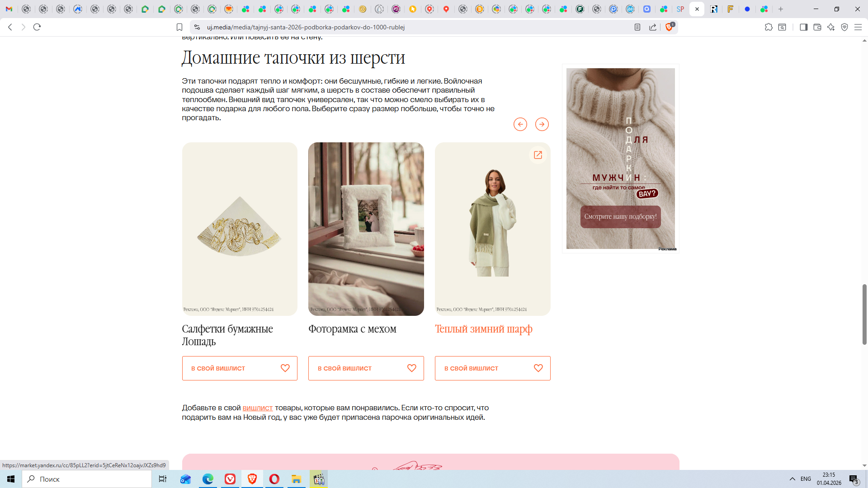Open a new browser tab with plus
Viewport: 868px width, 488px height.
[781, 9]
